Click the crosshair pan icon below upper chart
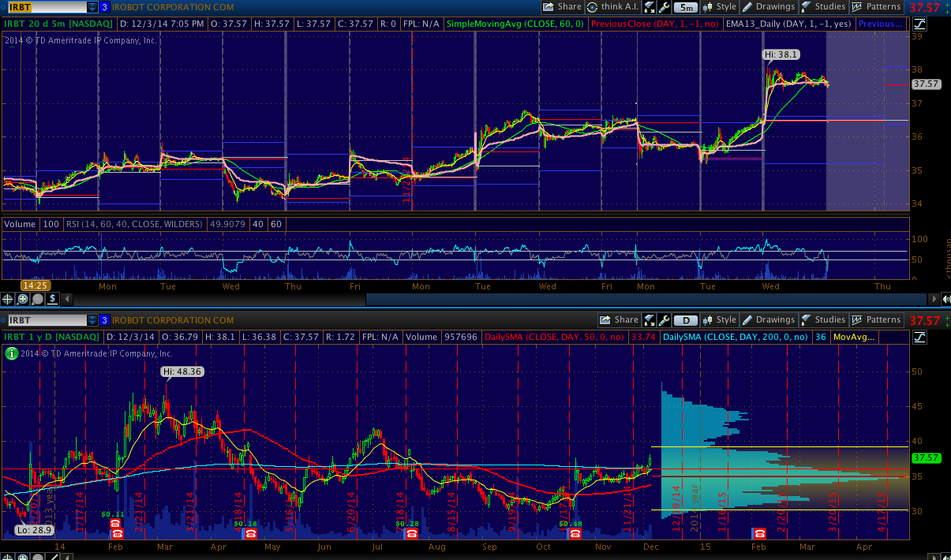The image size is (951, 560). (9, 299)
